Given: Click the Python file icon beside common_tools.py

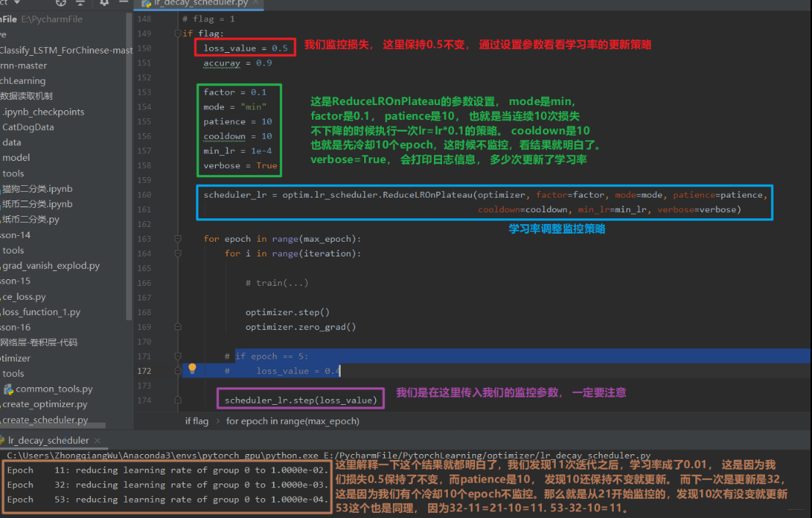Looking at the screenshot, I should tap(8, 389).
